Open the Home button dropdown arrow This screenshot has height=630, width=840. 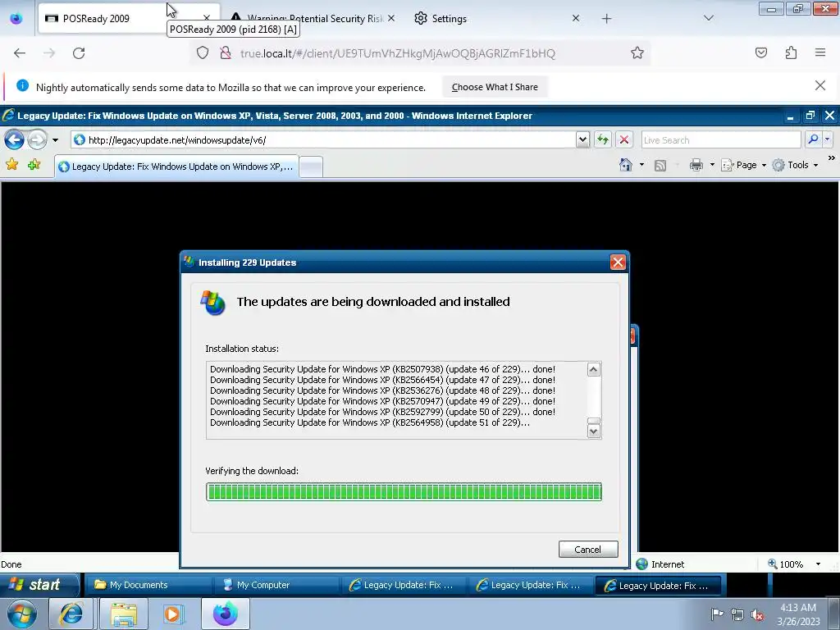[x=641, y=165]
